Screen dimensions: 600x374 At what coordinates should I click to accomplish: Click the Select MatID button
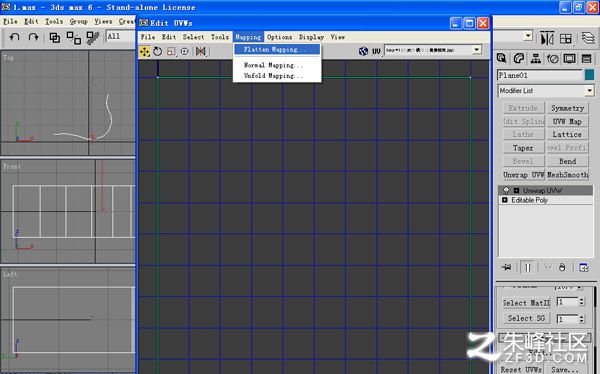(x=526, y=303)
